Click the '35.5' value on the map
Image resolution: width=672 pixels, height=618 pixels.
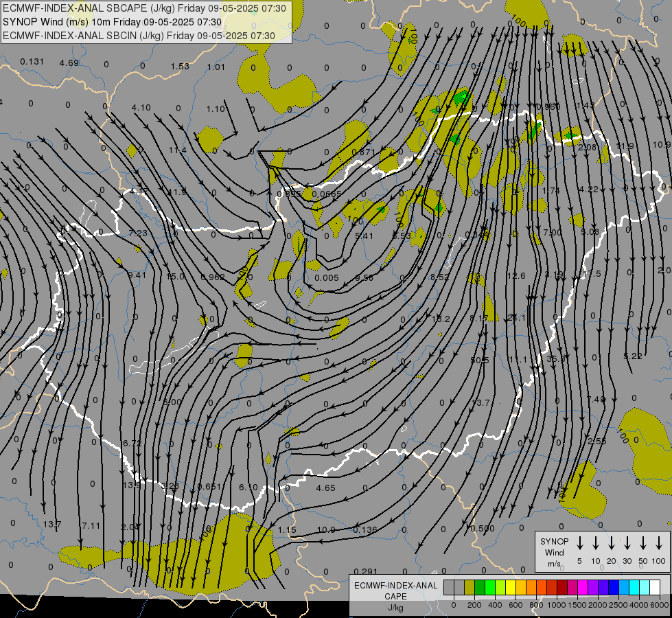(x=556, y=358)
